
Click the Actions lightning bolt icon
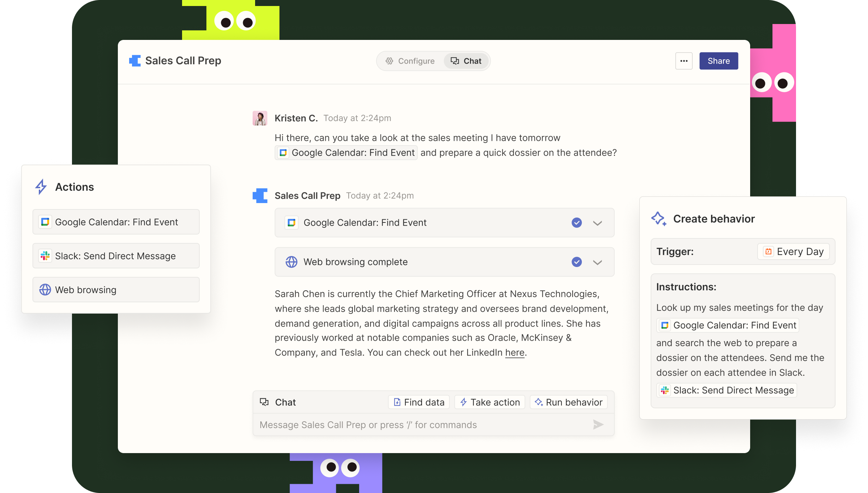(41, 186)
